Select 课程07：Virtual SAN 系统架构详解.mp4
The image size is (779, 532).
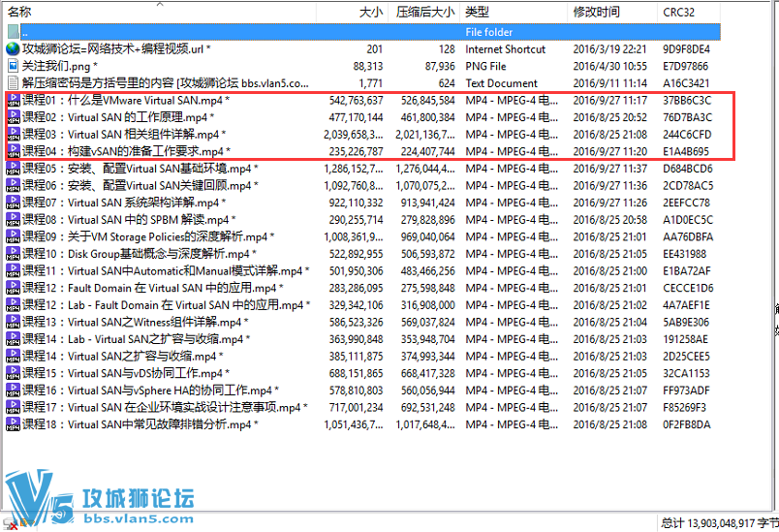click(124, 203)
